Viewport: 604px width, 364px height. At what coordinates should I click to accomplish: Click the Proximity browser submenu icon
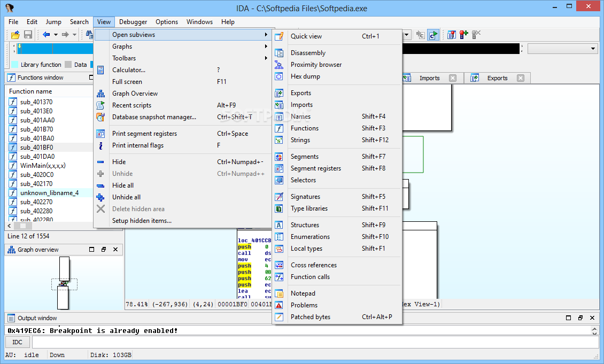click(279, 65)
